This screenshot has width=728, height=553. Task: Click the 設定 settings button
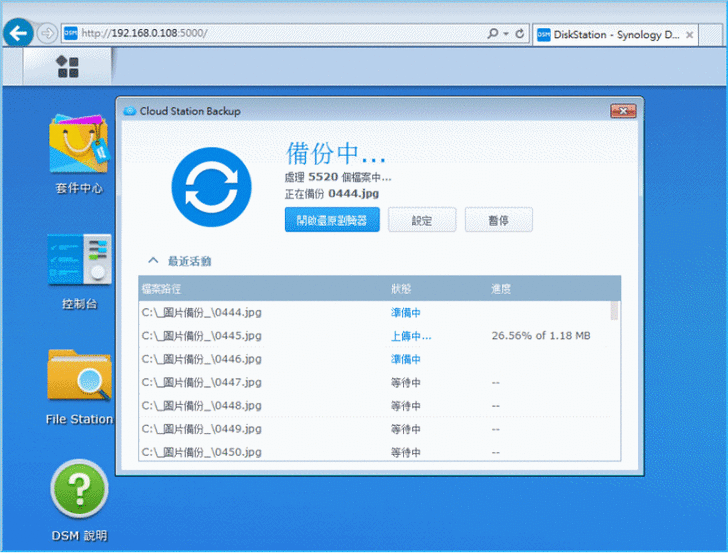point(422,220)
